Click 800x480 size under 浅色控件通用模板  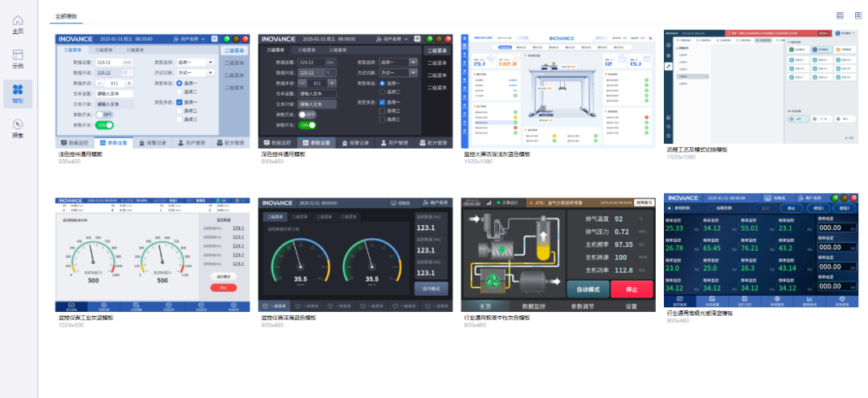coord(68,162)
